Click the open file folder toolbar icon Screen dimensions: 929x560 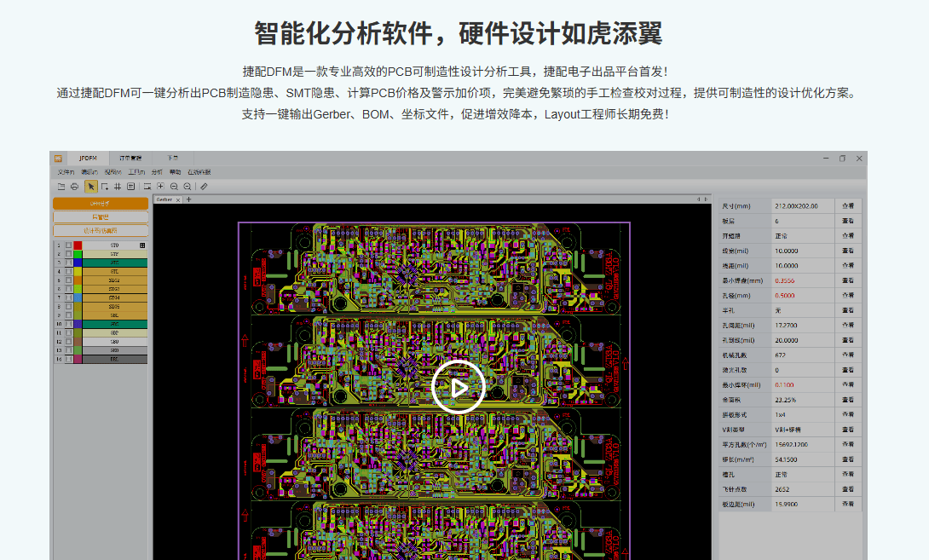(x=61, y=186)
